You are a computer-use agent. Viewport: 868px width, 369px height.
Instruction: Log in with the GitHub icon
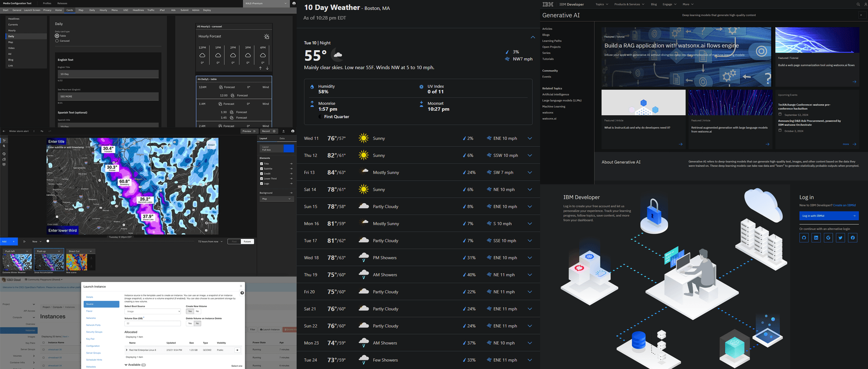tap(804, 238)
